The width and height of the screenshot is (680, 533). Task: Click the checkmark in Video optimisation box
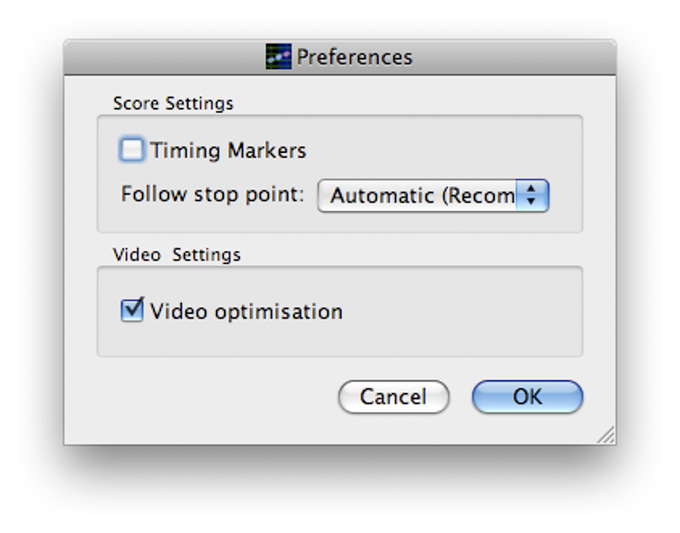point(133,308)
